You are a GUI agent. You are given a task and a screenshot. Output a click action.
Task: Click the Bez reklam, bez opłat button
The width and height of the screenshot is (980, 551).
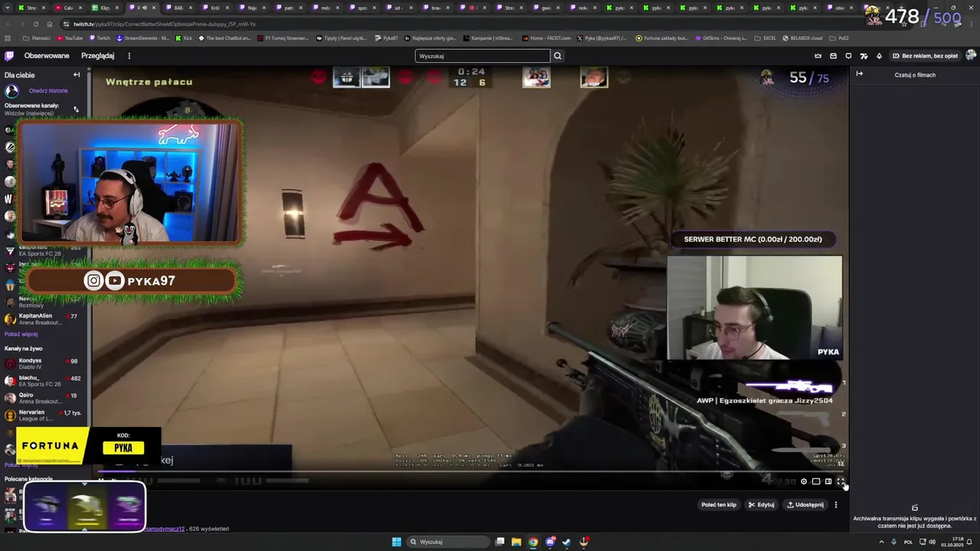[924, 56]
